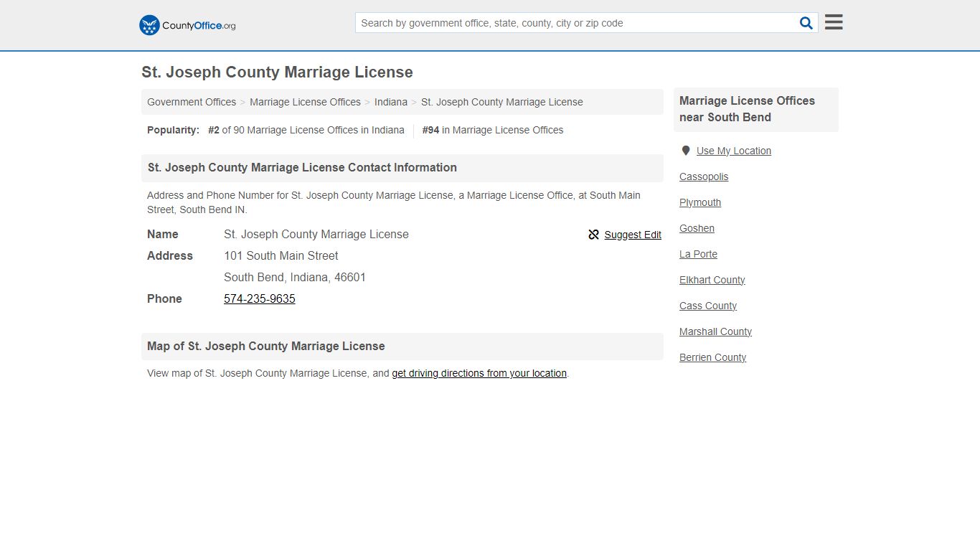The image size is (980, 551).
Task: Click the 101 South Main Street address
Action: click(281, 255)
